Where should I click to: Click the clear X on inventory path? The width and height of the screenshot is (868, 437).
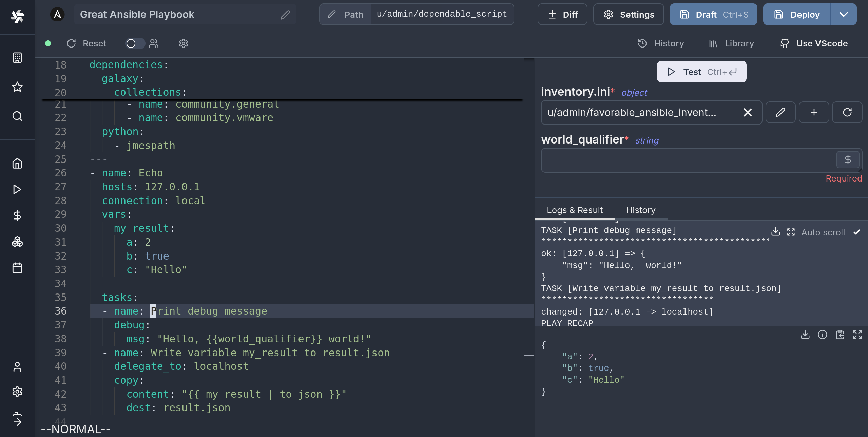tap(748, 112)
